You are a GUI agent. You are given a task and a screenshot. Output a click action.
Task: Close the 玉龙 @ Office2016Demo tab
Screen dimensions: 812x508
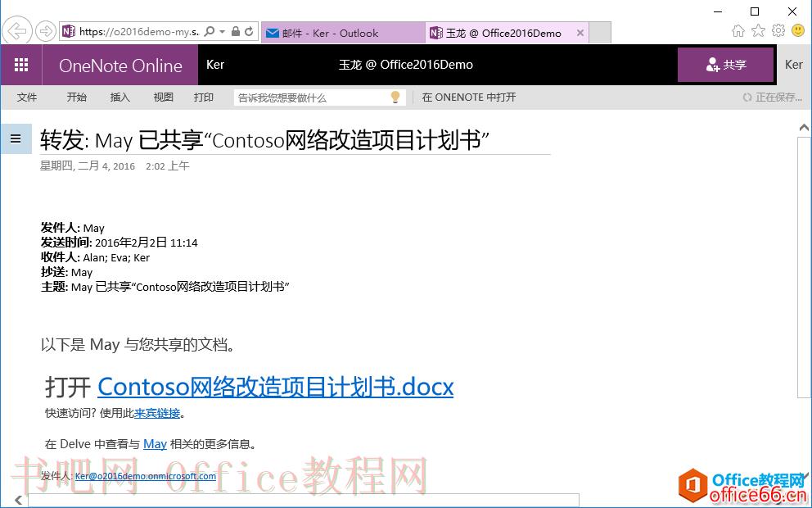coord(580,33)
